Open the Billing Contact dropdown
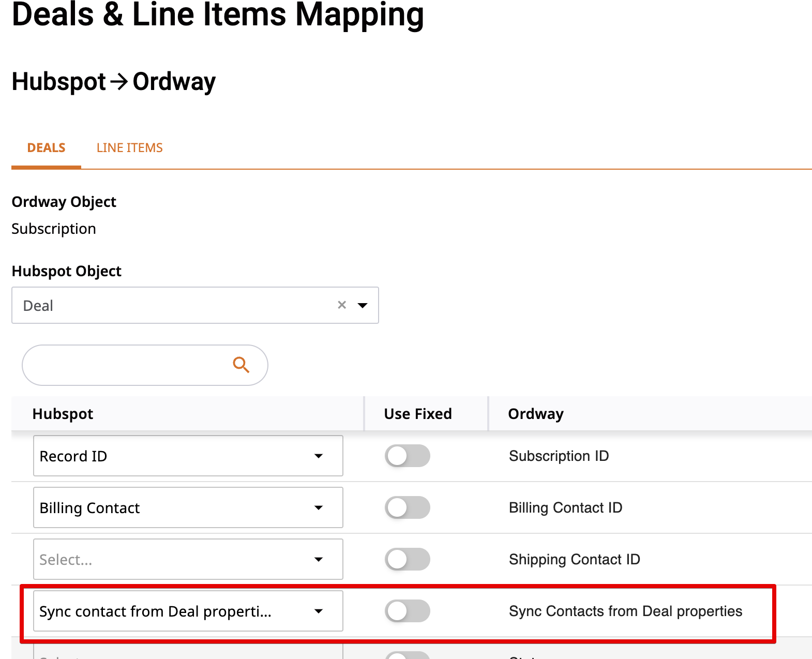 (188, 507)
